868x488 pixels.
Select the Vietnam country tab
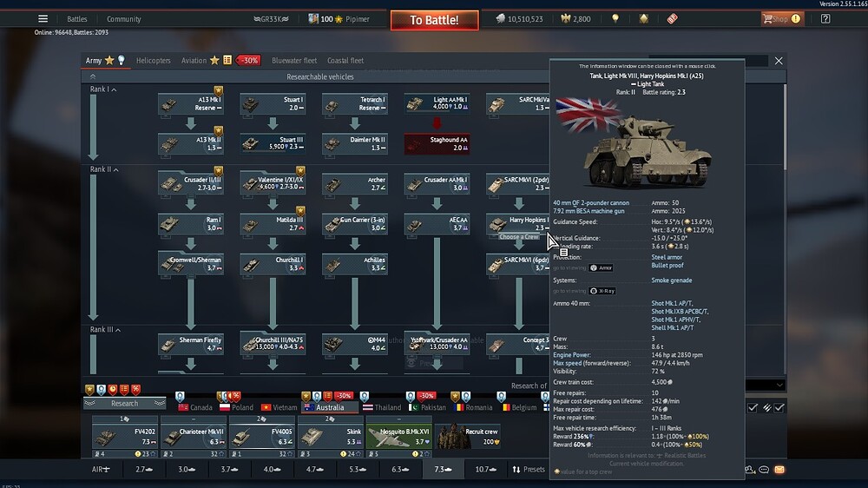click(x=279, y=407)
